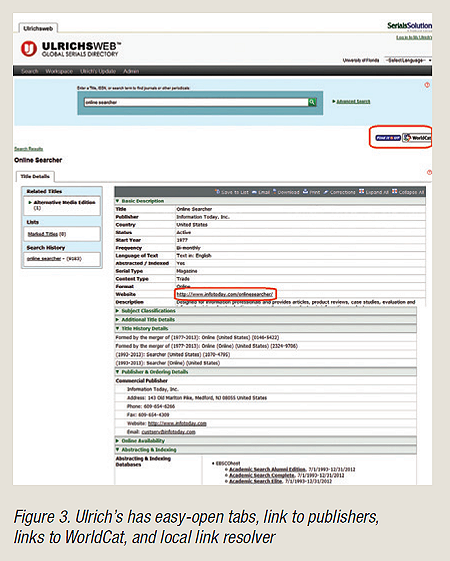Open publisher website www.infotoday.com link

[x=177, y=424]
